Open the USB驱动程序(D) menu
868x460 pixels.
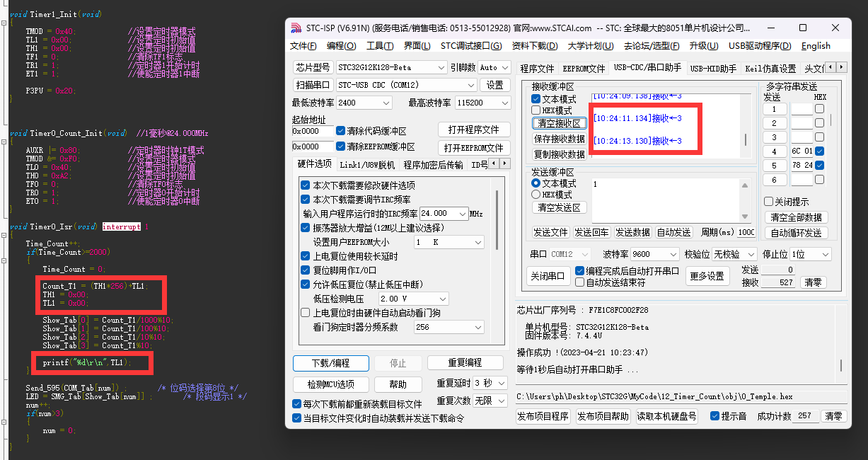pos(760,46)
